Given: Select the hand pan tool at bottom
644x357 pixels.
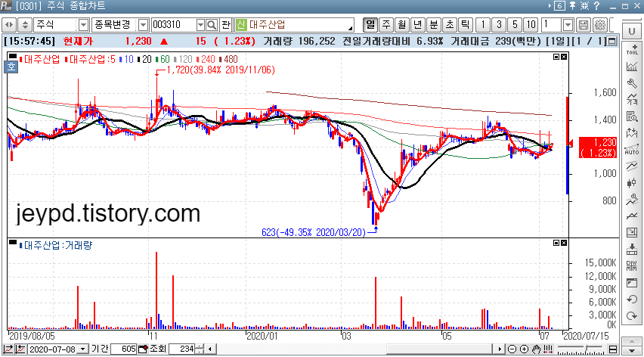Looking at the screenshot, I should tap(536, 349).
